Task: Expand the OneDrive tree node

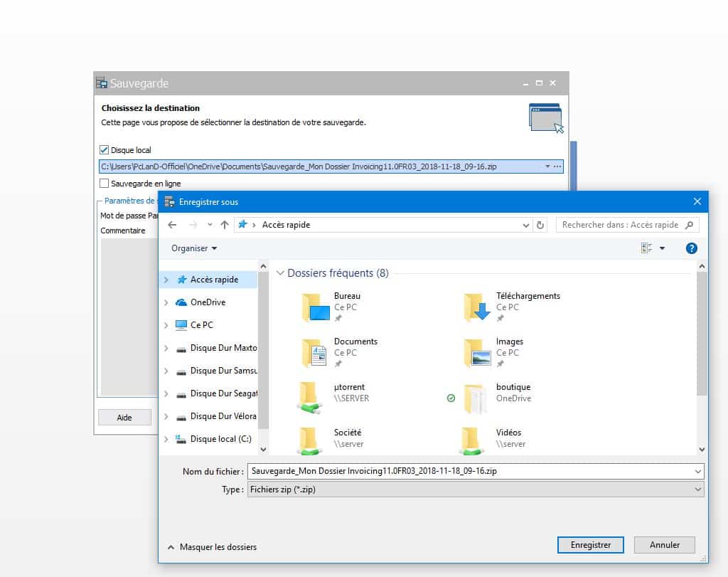Action: tap(166, 302)
